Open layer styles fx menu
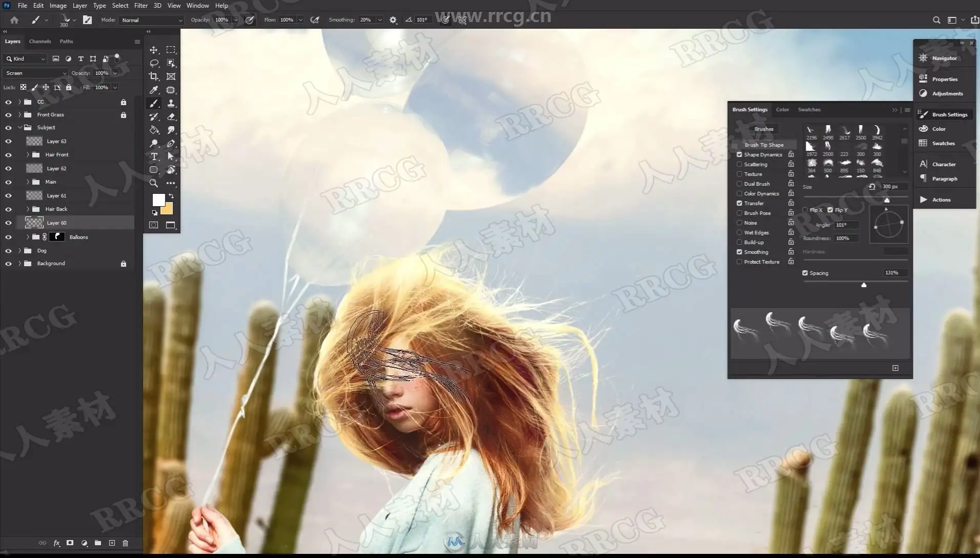 click(x=56, y=543)
